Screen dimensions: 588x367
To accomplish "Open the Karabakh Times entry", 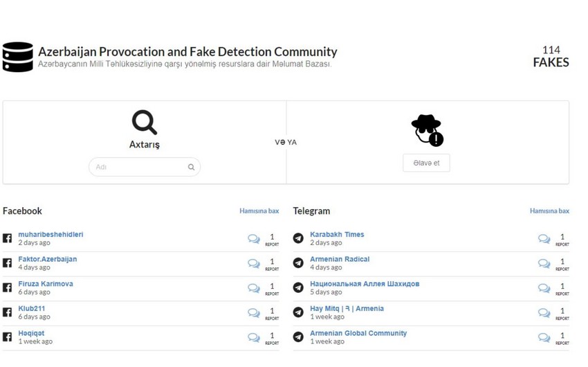I will pyautogui.click(x=337, y=235).
